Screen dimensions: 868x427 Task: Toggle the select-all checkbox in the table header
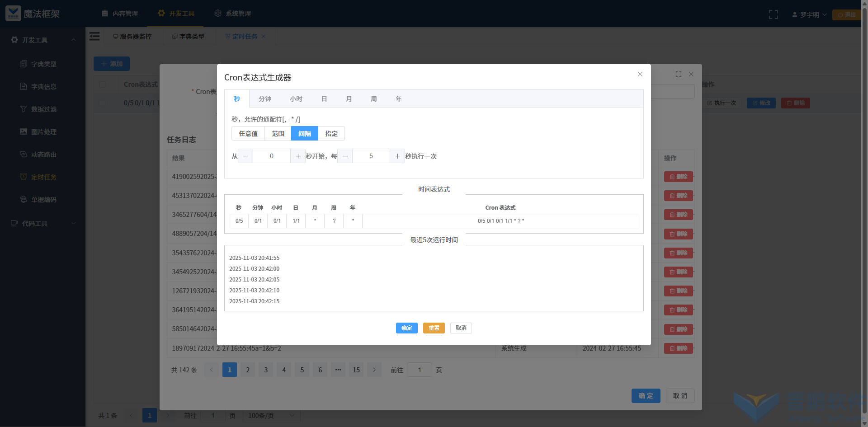103,84
